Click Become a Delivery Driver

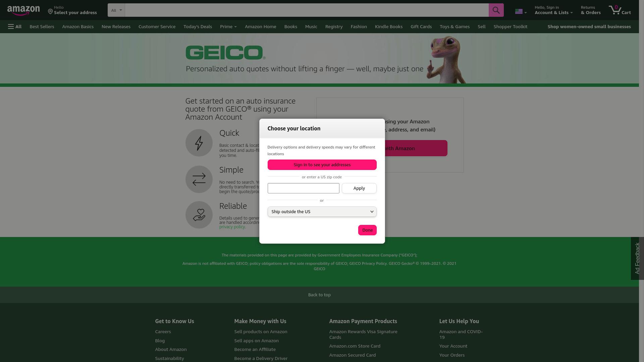261,358
